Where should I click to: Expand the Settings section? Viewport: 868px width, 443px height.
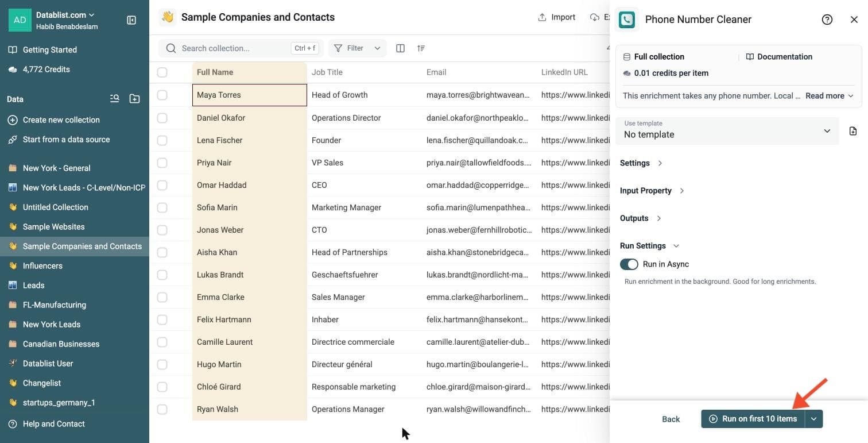click(641, 163)
